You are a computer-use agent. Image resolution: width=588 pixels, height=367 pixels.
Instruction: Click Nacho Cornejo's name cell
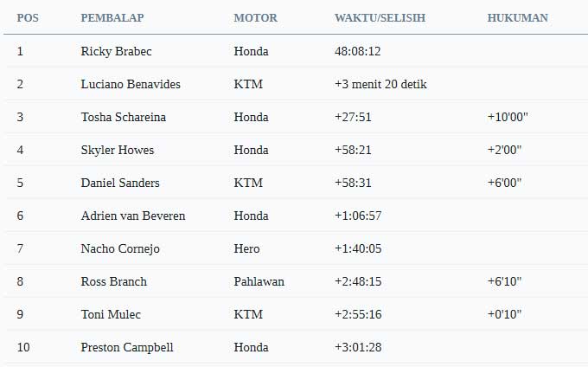pyautogui.click(x=119, y=248)
